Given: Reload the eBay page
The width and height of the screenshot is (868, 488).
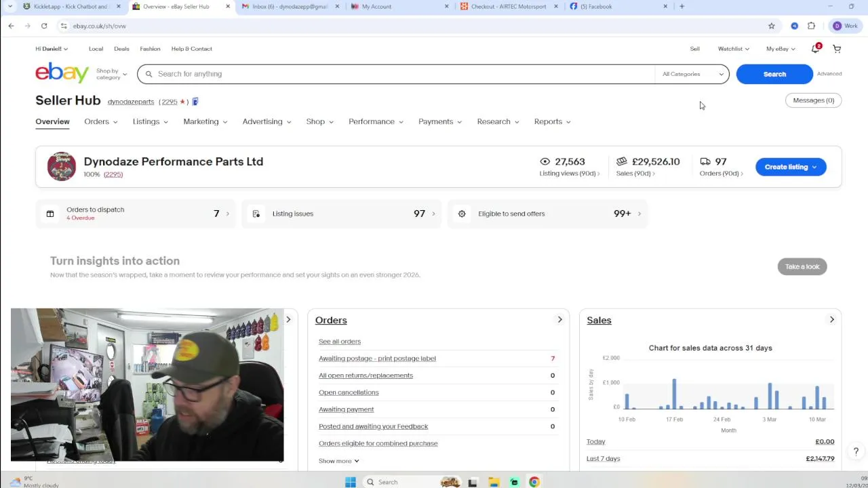Looking at the screenshot, I should pos(44,26).
